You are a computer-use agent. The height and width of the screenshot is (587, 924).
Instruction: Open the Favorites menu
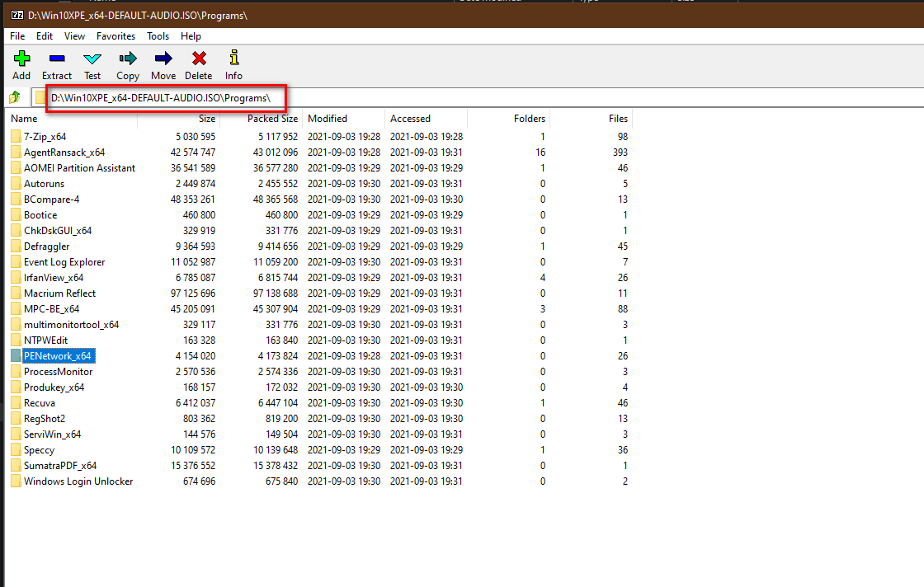click(x=115, y=36)
